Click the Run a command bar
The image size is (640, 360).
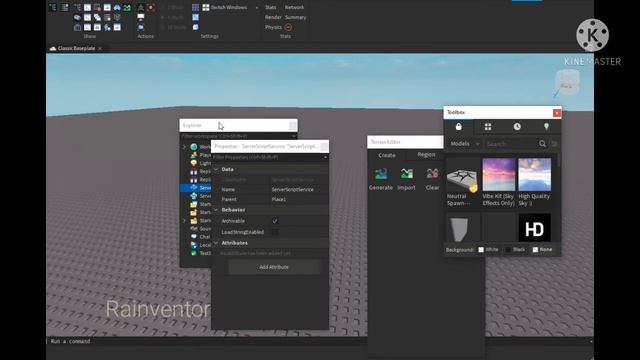coord(320,341)
